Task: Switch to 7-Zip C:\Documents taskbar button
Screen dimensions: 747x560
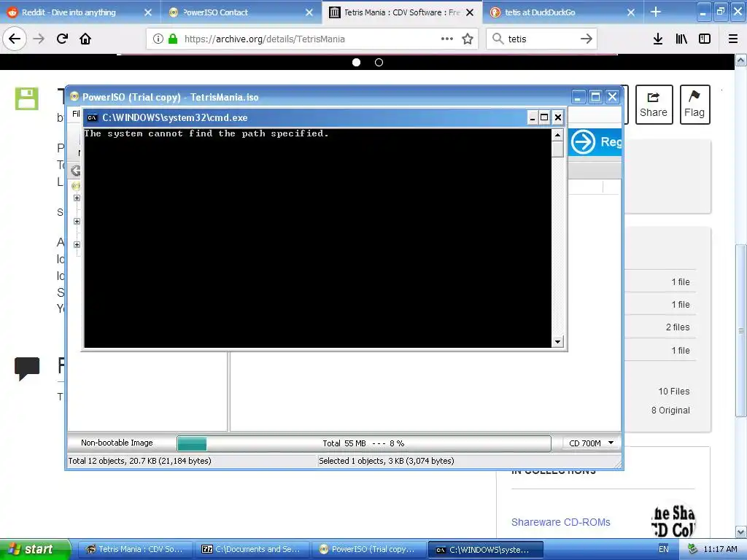Action: (252, 549)
